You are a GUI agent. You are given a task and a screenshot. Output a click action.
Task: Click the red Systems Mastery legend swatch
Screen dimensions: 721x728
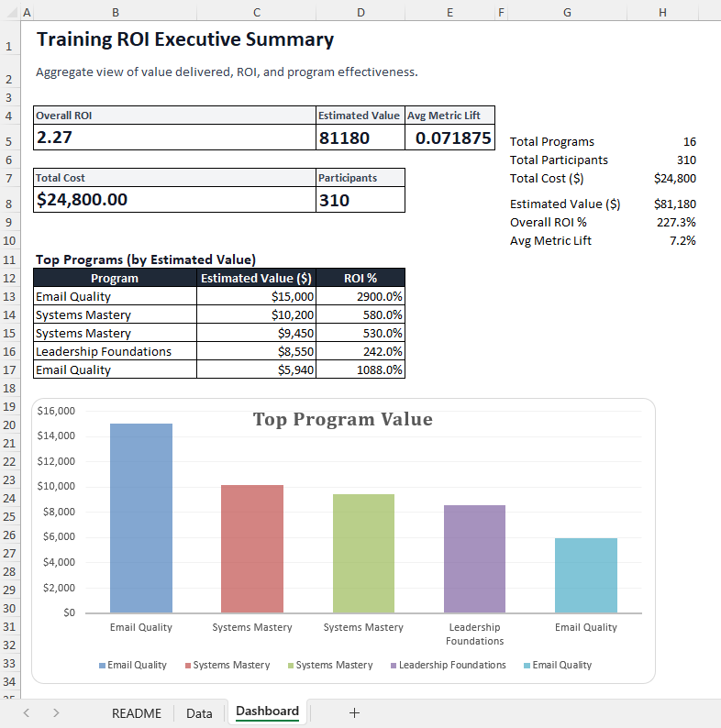point(188,666)
